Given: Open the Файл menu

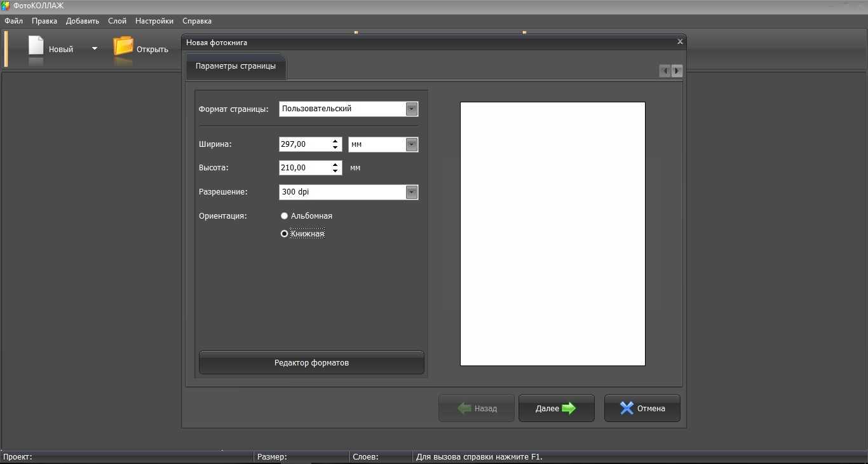Looking at the screenshot, I should (13, 21).
